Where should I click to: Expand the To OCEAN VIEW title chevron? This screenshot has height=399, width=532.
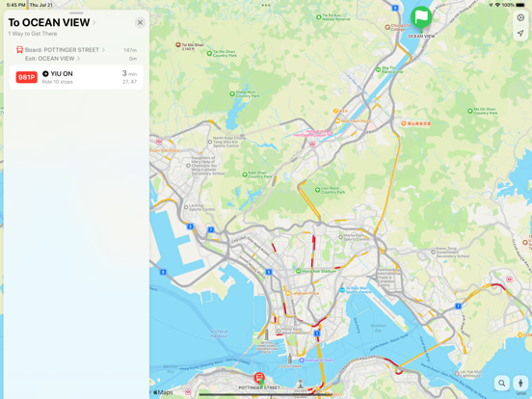click(x=94, y=22)
